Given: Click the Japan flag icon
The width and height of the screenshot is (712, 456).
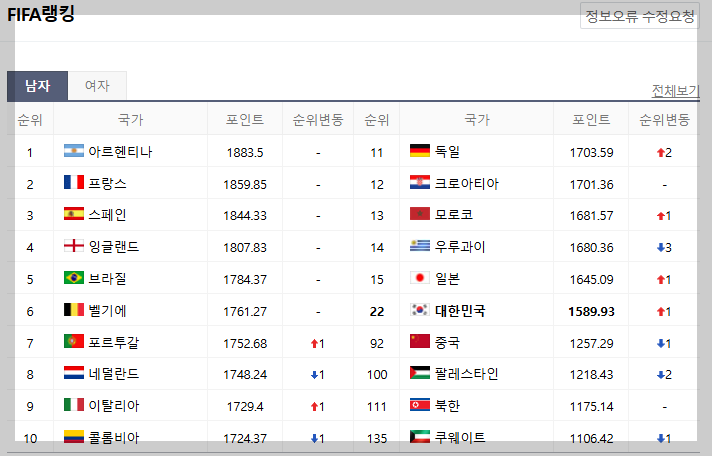Looking at the screenshot, I should coord(420,278).
